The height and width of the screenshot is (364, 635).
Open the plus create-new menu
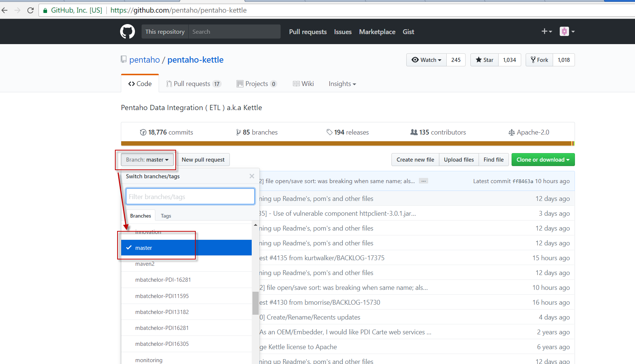pos(547,32)
